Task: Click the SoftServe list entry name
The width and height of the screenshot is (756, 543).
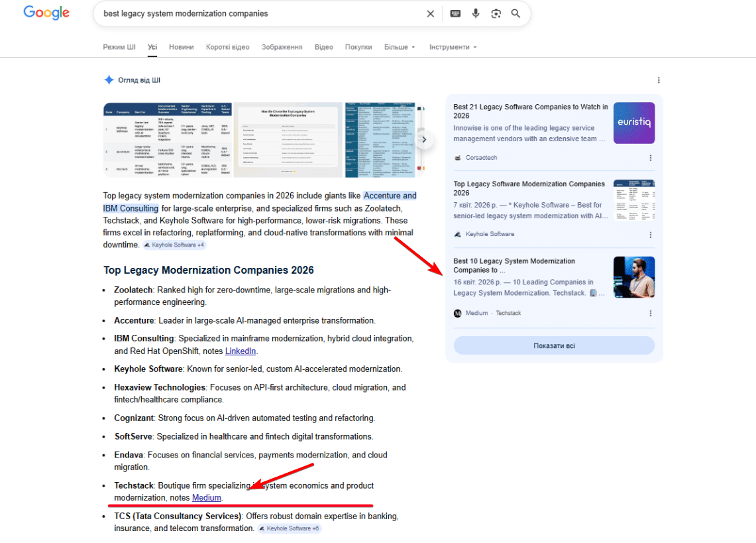Action: (133, 436)
